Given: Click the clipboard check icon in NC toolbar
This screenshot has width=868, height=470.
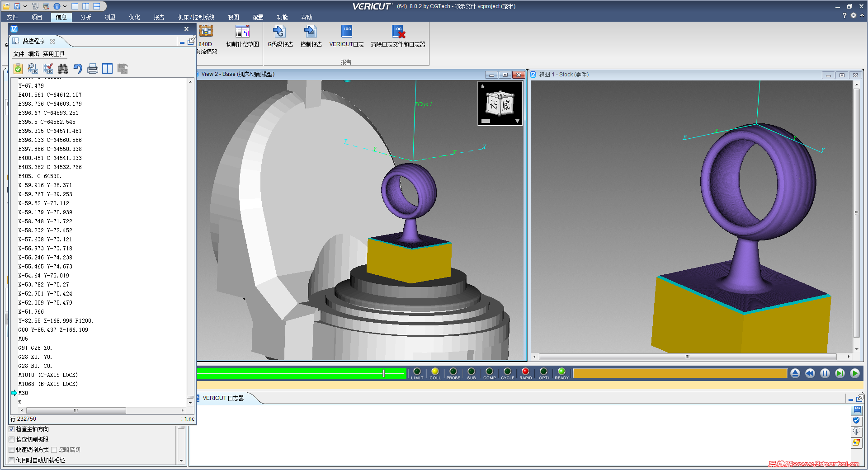Looking at the screenshot, I should (x=18, y=69).
